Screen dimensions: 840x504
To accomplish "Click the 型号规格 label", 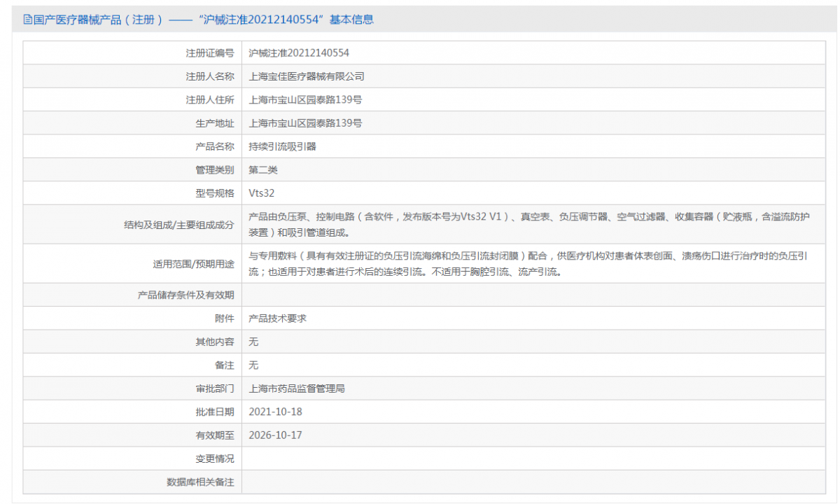I will 215,193.
